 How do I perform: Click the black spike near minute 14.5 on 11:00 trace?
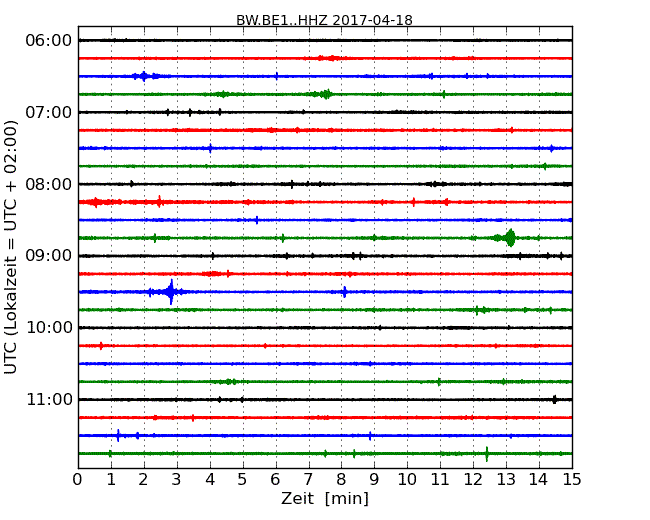555,400
